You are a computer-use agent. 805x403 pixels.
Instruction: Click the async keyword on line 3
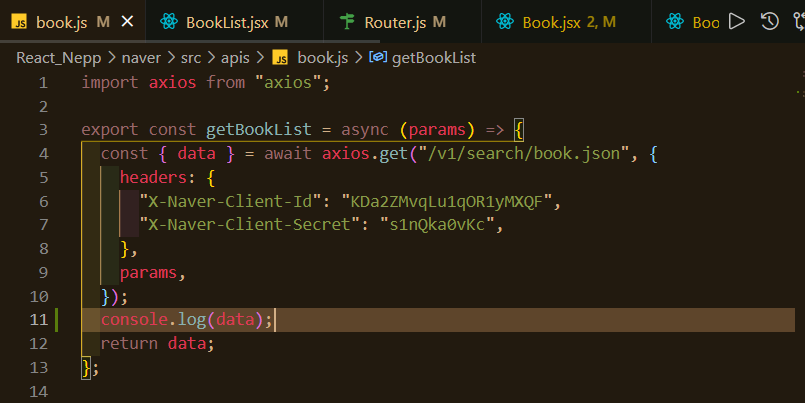[365, 130]
